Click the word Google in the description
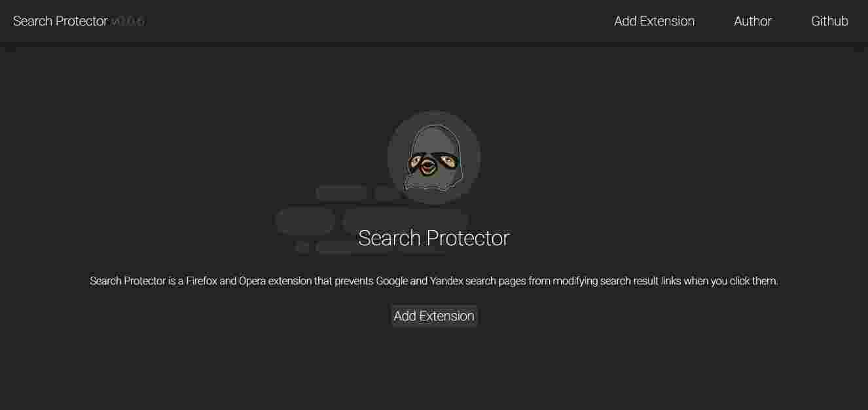 (x=392, y=281)
